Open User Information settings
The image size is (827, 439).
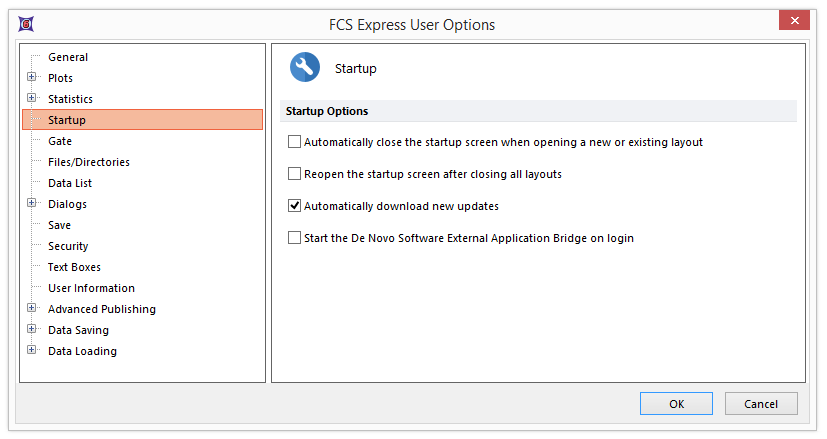91,288
